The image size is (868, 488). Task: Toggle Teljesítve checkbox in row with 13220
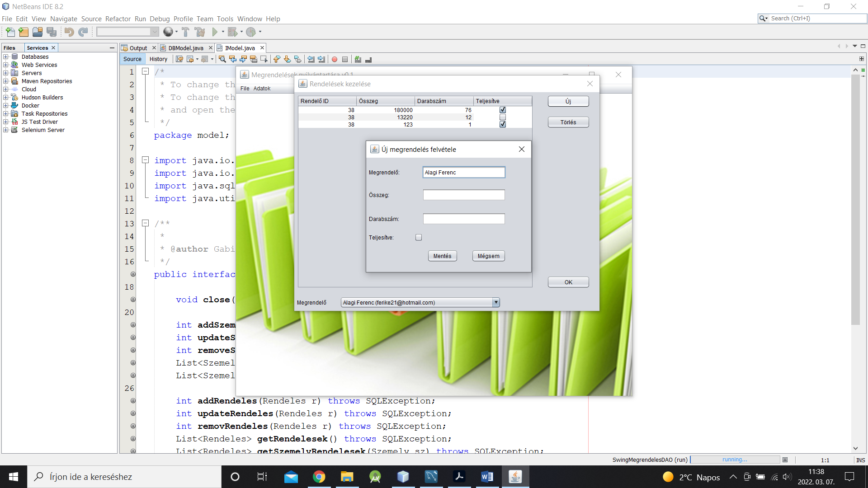(503, 117)
